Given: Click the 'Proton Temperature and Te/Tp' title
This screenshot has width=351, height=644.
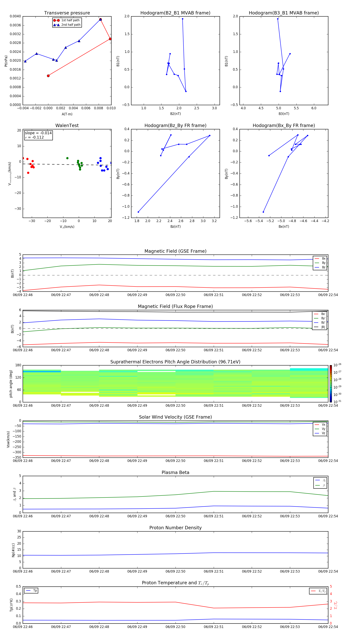Looking at the screenshot, I should [x=175, y=583].
